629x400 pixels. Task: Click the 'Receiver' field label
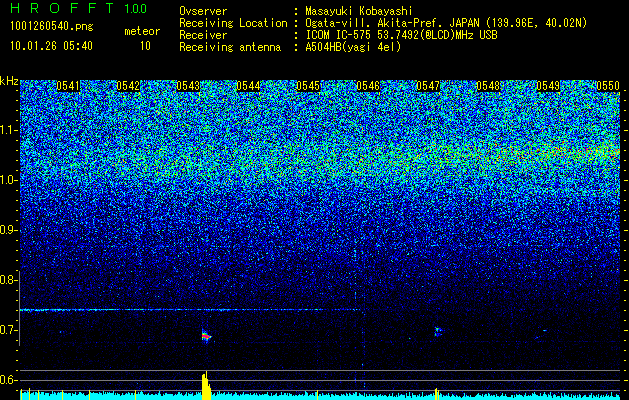tap(203, 35)
